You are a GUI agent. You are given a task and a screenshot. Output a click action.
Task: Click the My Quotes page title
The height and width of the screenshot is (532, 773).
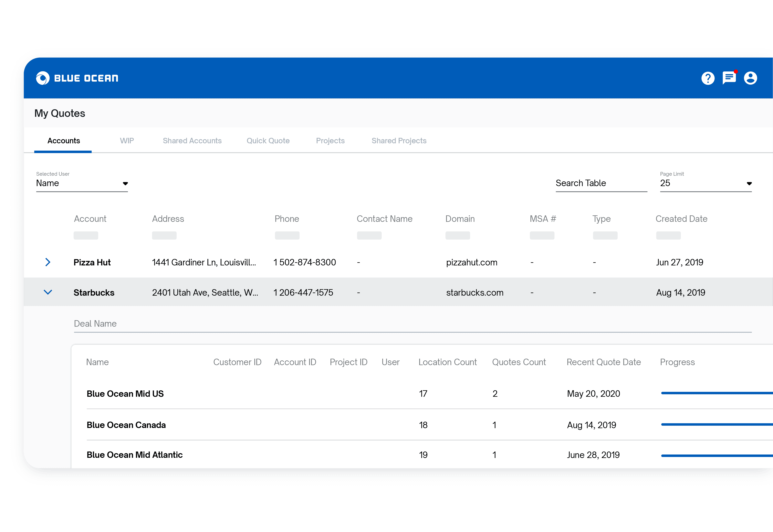tap(60, 113)
